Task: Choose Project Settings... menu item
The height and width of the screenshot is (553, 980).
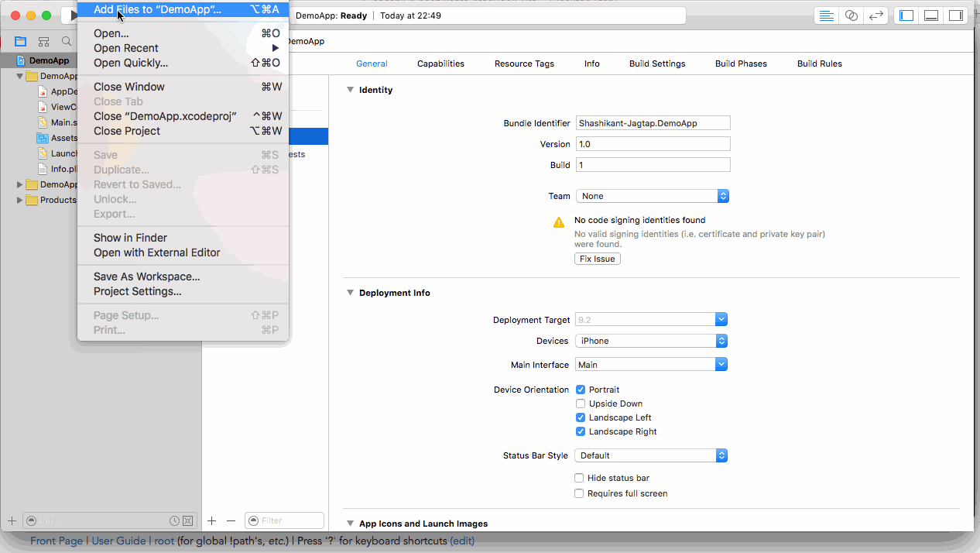Action: click(x=183, y=291)
